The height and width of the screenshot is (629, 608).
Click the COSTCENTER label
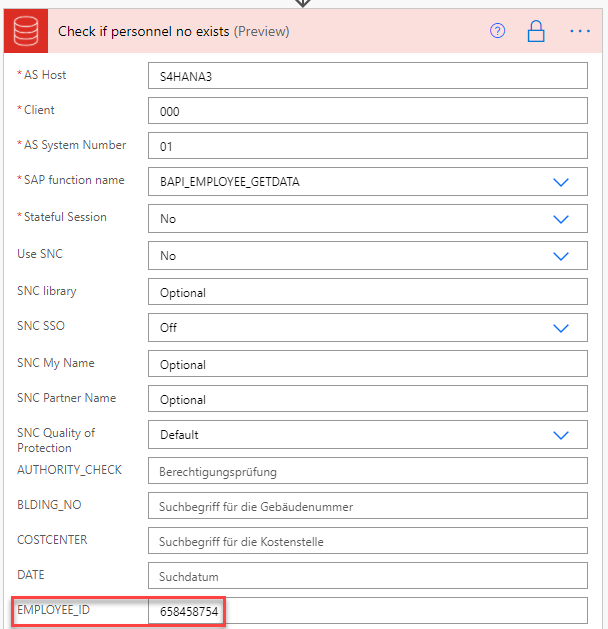(x=52, y=540)
